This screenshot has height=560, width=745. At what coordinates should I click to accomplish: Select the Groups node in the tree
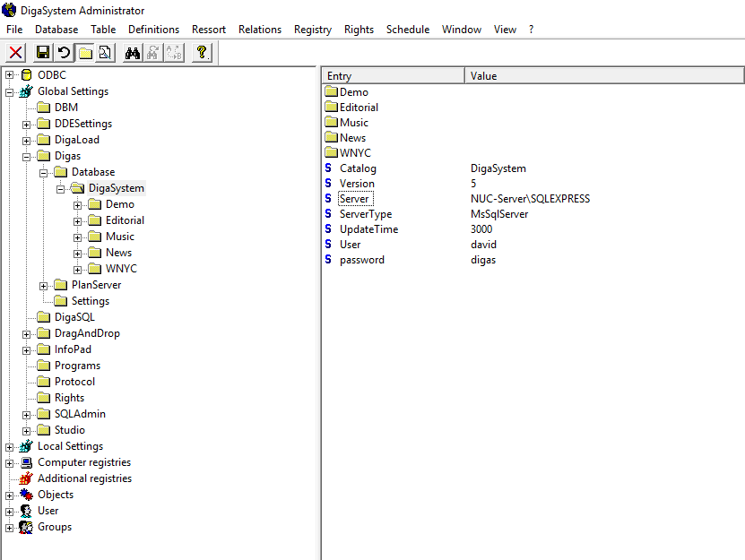click(x=54, y=527)
